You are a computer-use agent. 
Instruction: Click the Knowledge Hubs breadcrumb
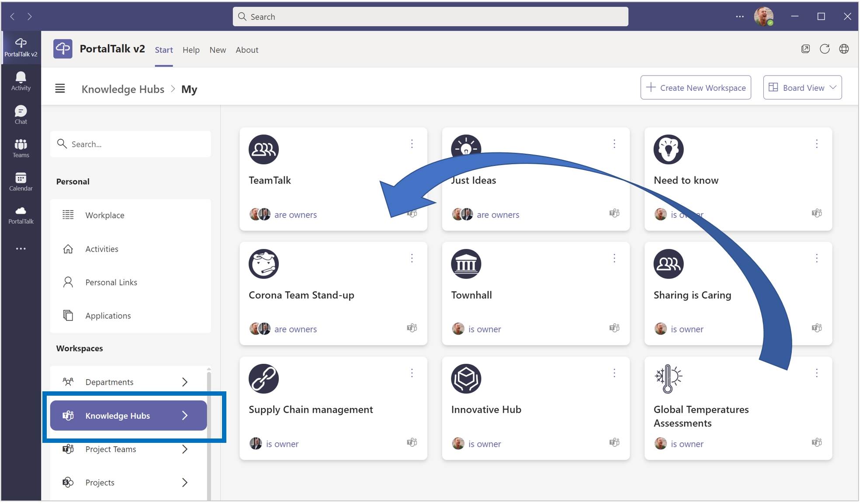(x=123, y=89)
